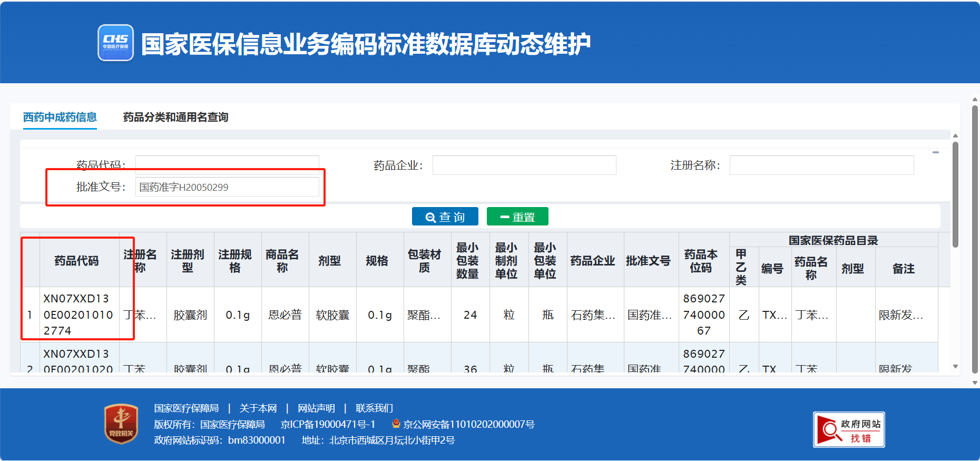
Task: Focus the 药品代码 input field
Action: point(227,163)
